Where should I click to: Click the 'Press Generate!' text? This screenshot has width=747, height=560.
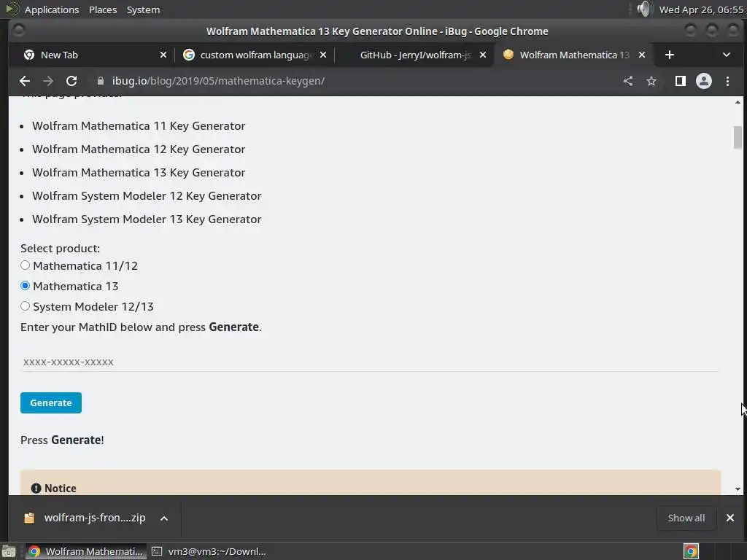(x=62, y=440)
